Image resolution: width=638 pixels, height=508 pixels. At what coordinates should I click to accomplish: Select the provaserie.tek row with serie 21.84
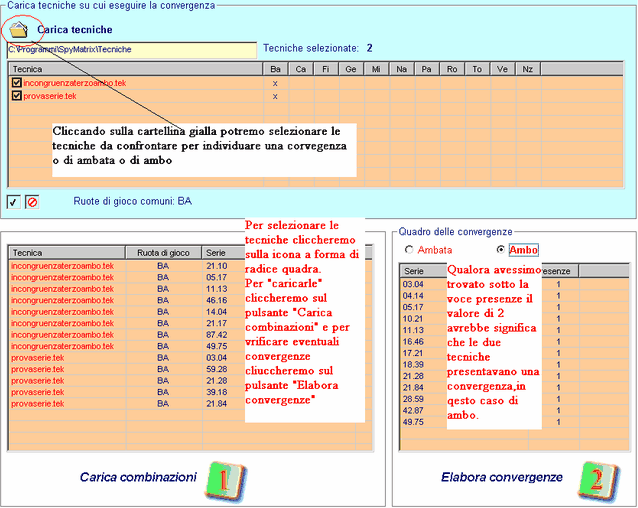(x=127, y=404)
